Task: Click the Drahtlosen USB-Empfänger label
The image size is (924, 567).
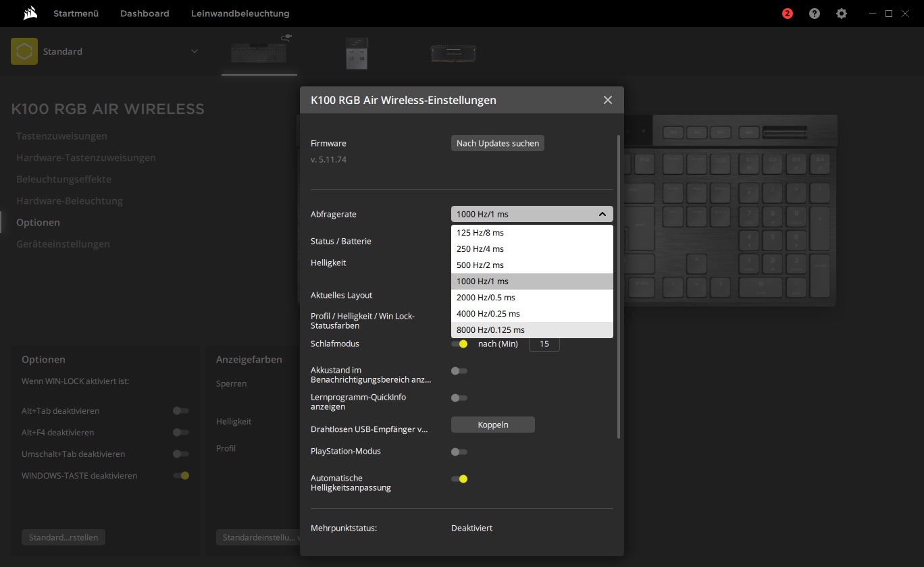Action: pyautogui.click(x=369, y=429)
